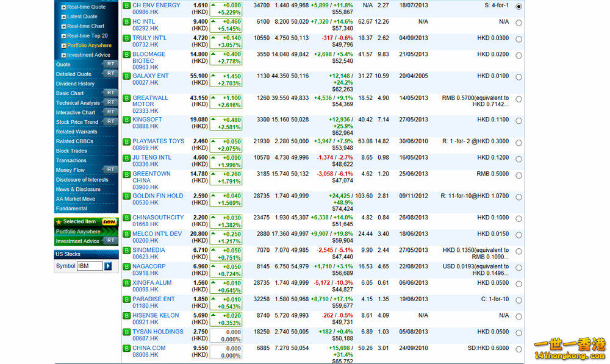Click the green B icon beside CHINA.COM

click(126, 348)
